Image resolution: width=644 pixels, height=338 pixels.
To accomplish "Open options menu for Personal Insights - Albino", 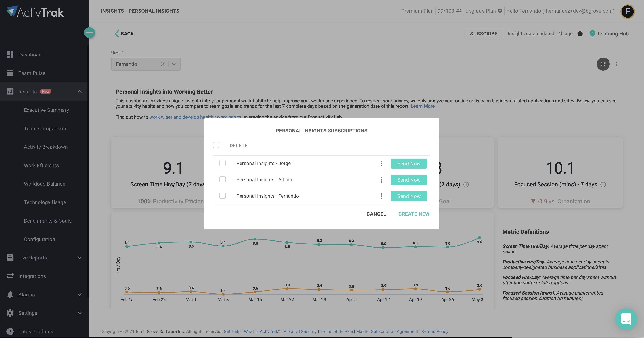I will point(382,180).
